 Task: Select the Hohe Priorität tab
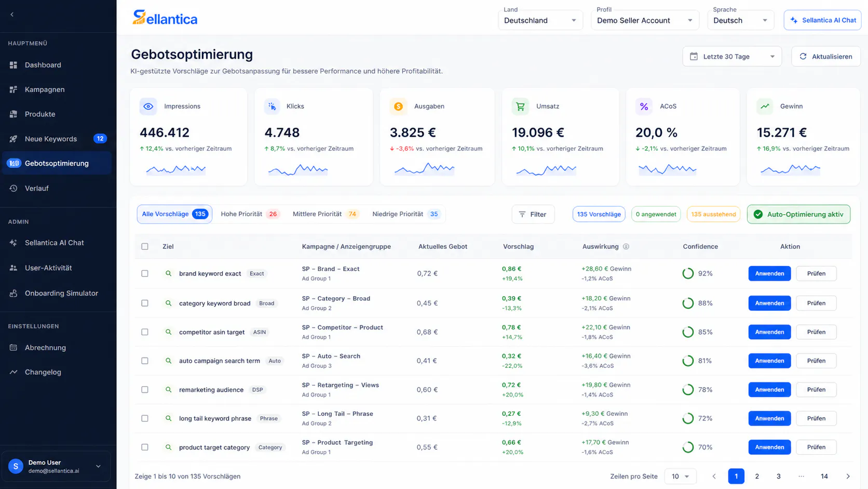pyautogui.click(x=250, y=214)
